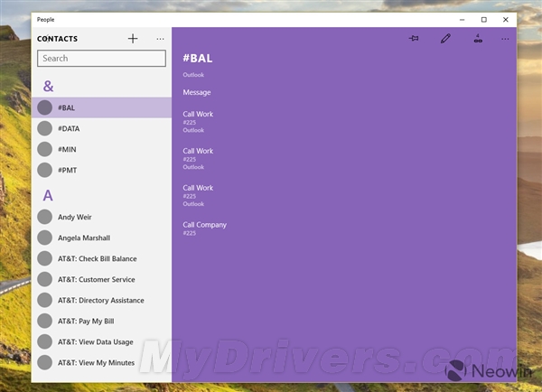542x392 pixels.
Task: Jump using the & letter group header
Action: click(x=48, y=86)
